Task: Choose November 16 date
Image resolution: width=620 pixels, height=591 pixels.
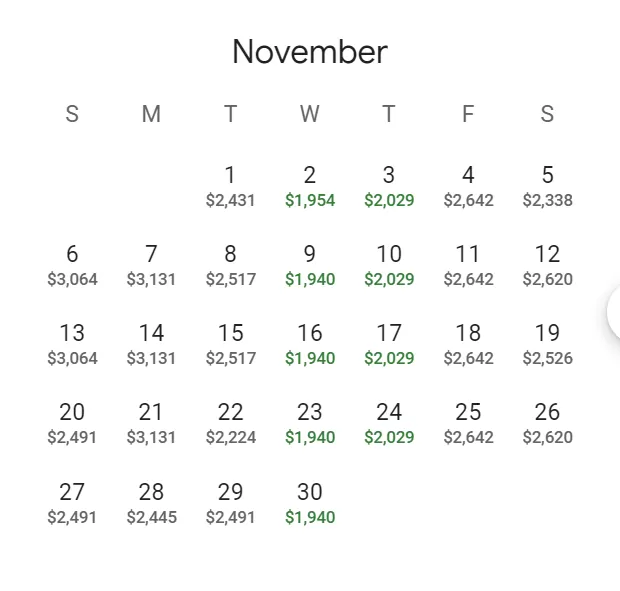Action: tap(310, 344)
